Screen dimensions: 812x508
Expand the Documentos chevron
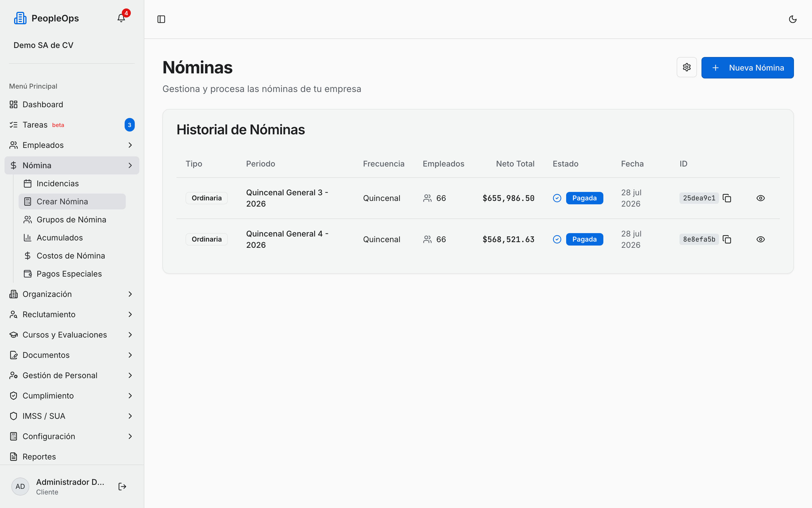(x=130, y=355)
